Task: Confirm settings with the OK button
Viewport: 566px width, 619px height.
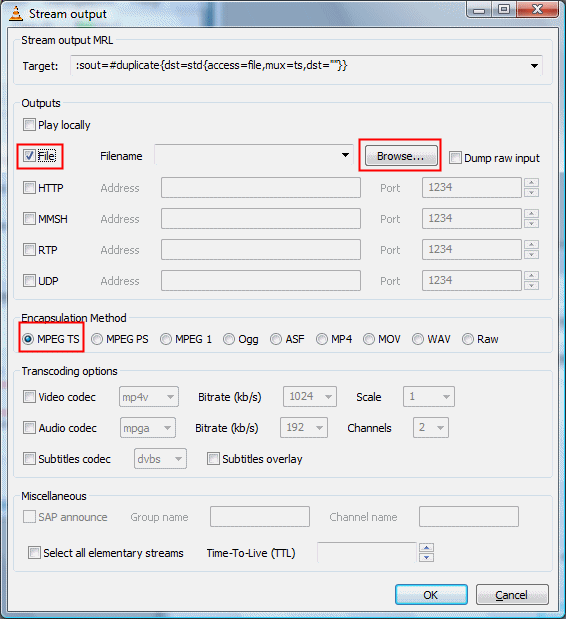Action: pos(431,595)
